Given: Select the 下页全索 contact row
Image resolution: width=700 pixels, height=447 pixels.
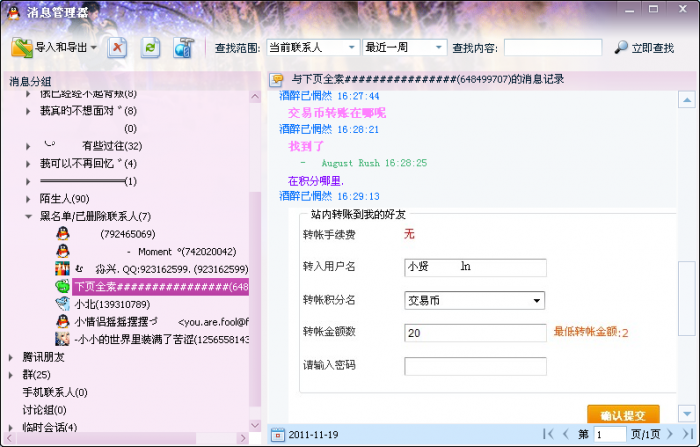Looking at the screenshot, I should (x=161, y=287).
